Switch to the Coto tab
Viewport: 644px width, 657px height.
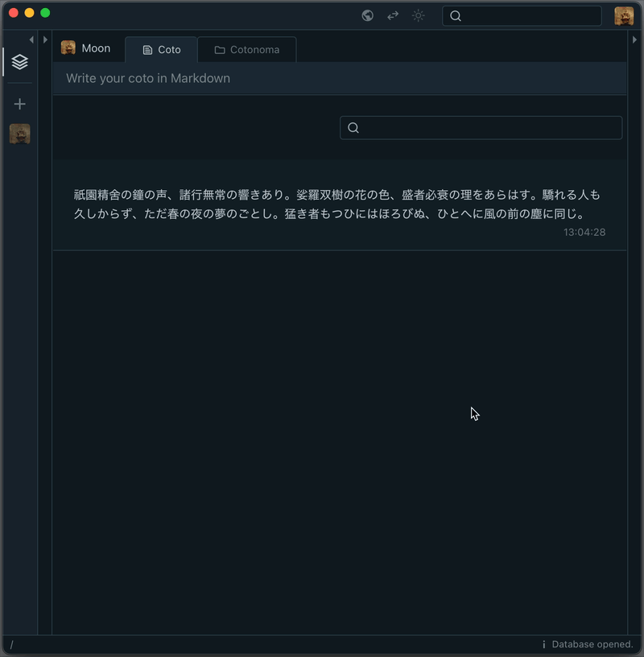pos(161,50)
